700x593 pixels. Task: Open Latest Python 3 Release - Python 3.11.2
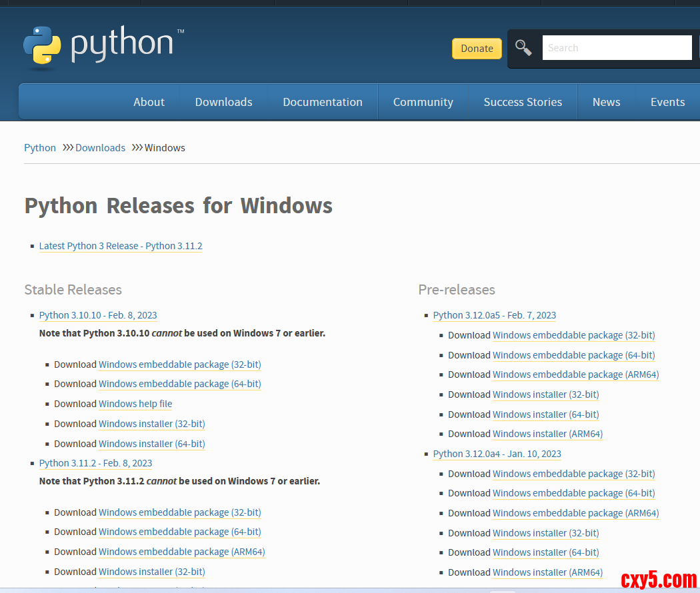click(x=121, y=246)
